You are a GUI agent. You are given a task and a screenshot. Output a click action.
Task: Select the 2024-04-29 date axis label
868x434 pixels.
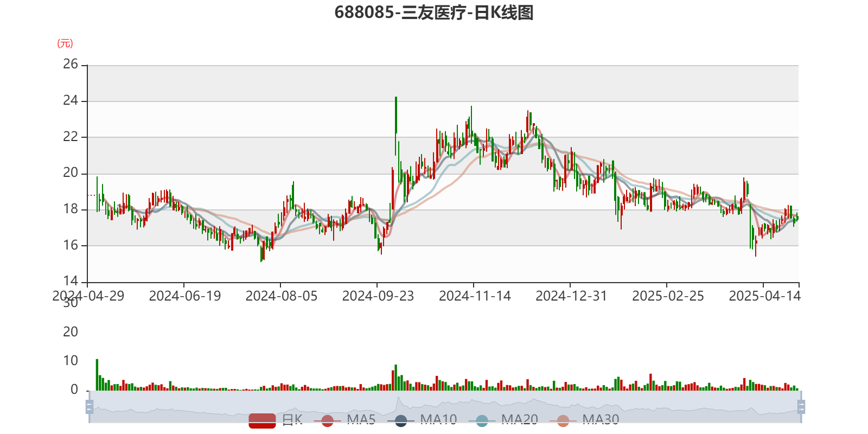click(x=88, y=296)
